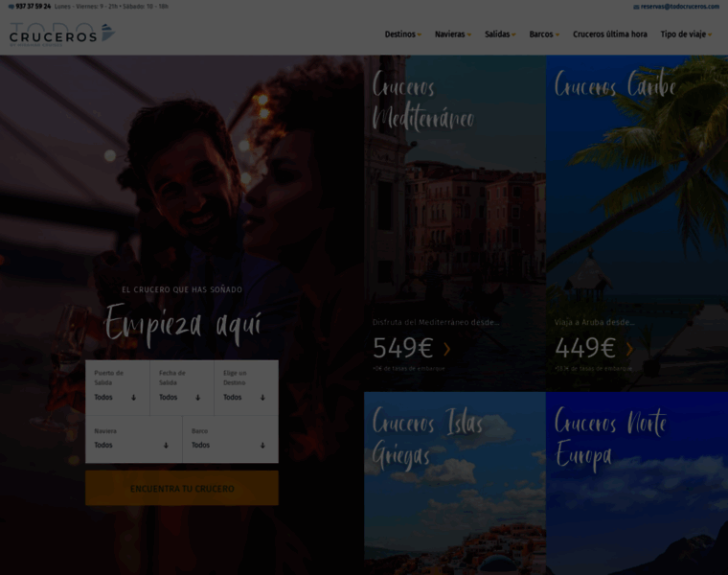Click the 549€ Mediterranean price
Image resolution: width=728 pixels, height=575 pixels.
pos(403,348)
